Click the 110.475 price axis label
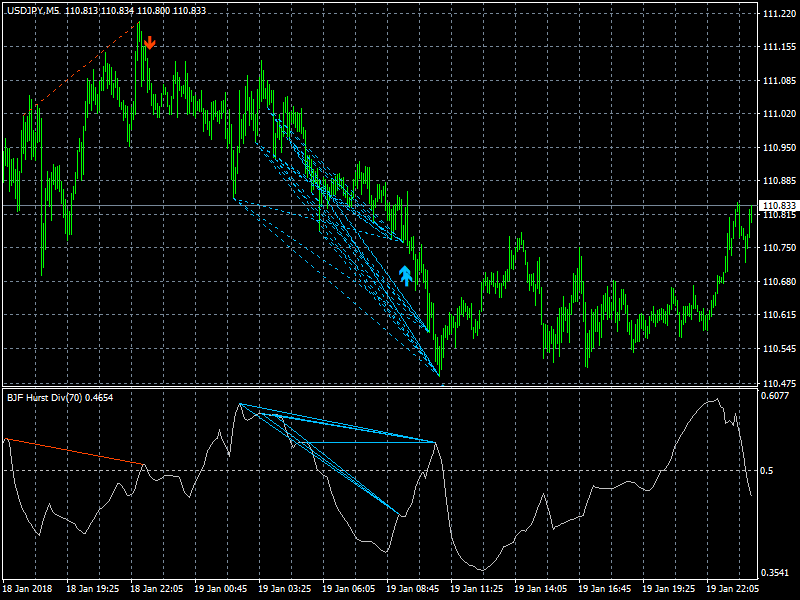 (779, 383)
